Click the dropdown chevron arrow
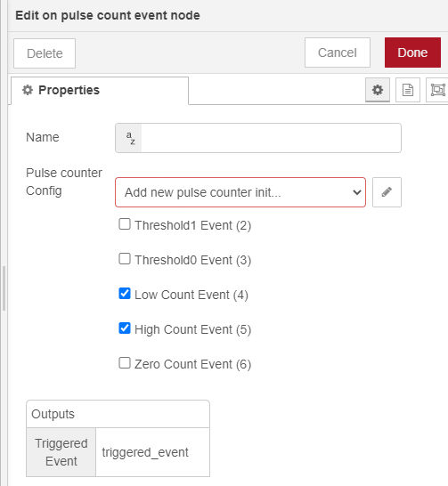 (x=357, y=192)
